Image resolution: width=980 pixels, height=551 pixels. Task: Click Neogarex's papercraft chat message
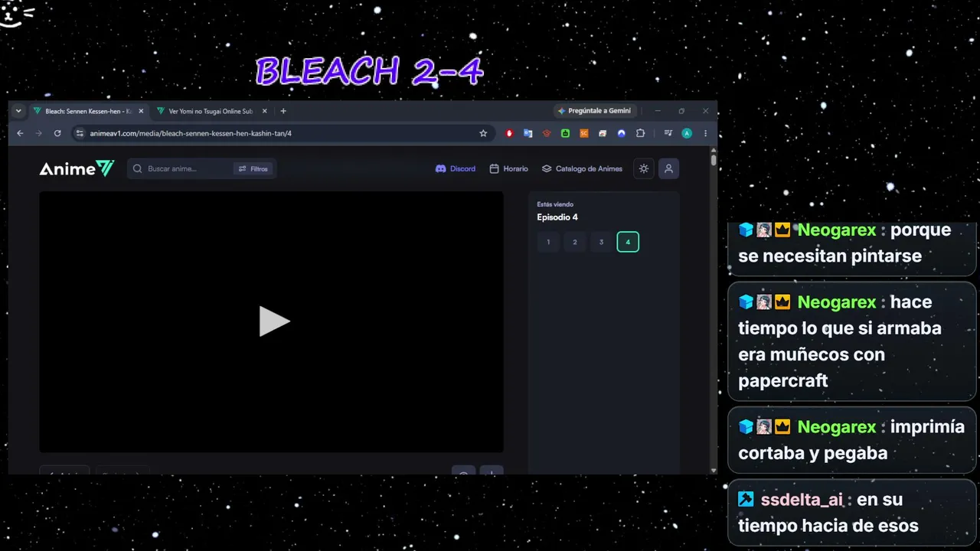tap(851, 341)
